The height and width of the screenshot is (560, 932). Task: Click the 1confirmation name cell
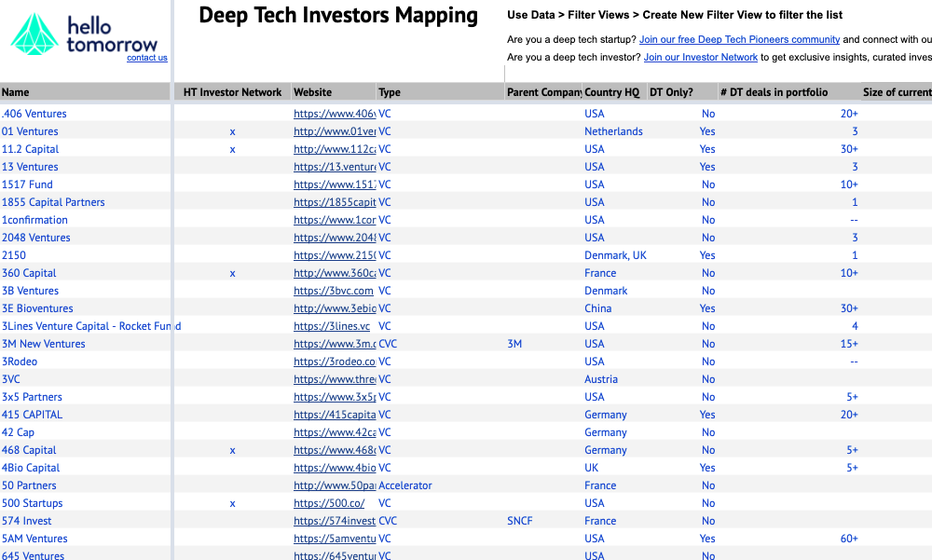[34, 220]
